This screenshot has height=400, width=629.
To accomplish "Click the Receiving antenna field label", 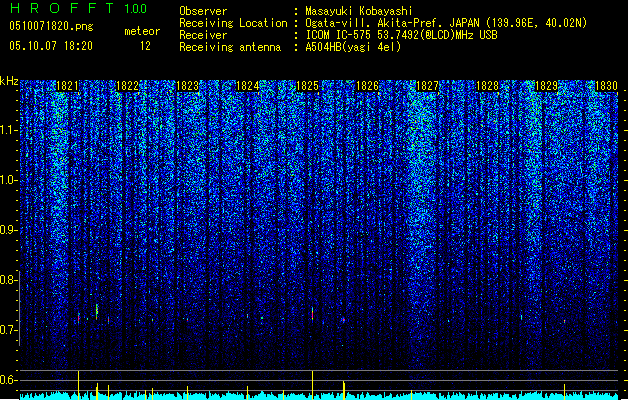I will point(230,47).
